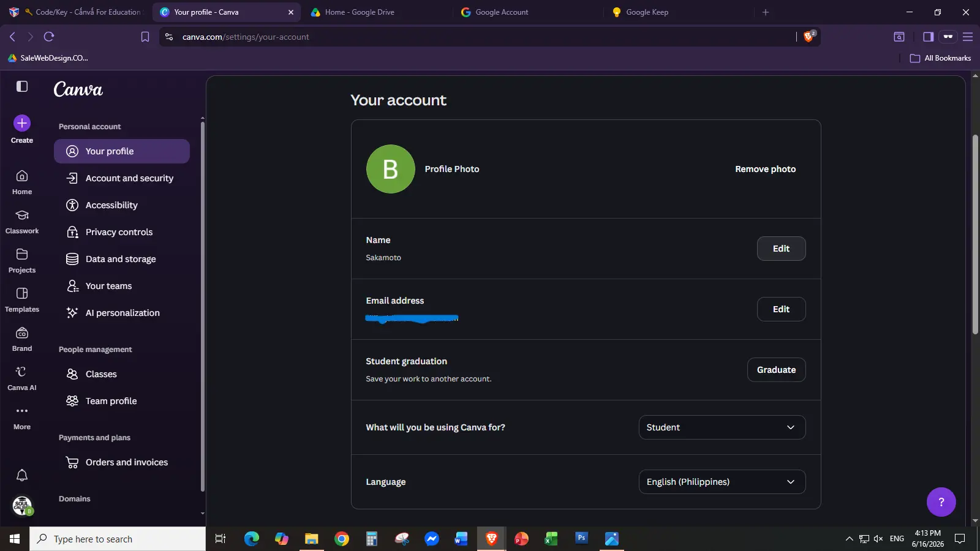Click the Domains section label

tap(75, 499)
